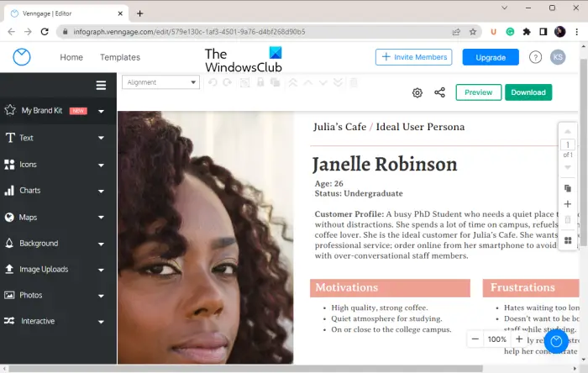Click the Preview button
Screen dimensions: 588x373
(x=479, y=92)
